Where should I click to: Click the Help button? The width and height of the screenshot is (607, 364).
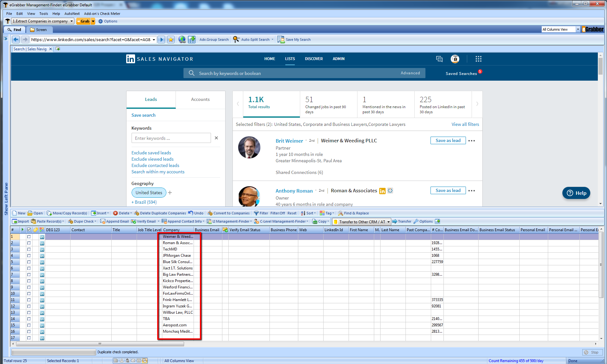(x=576, y=193)
